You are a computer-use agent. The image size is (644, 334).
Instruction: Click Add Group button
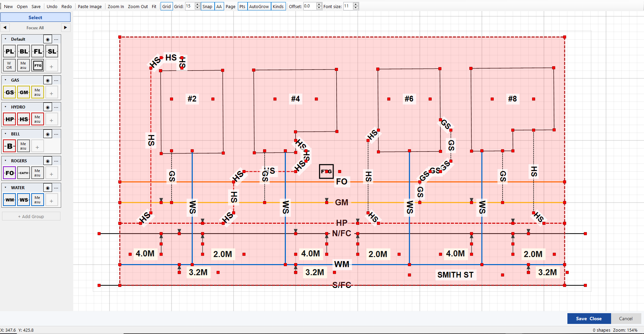tap(31, 216)
